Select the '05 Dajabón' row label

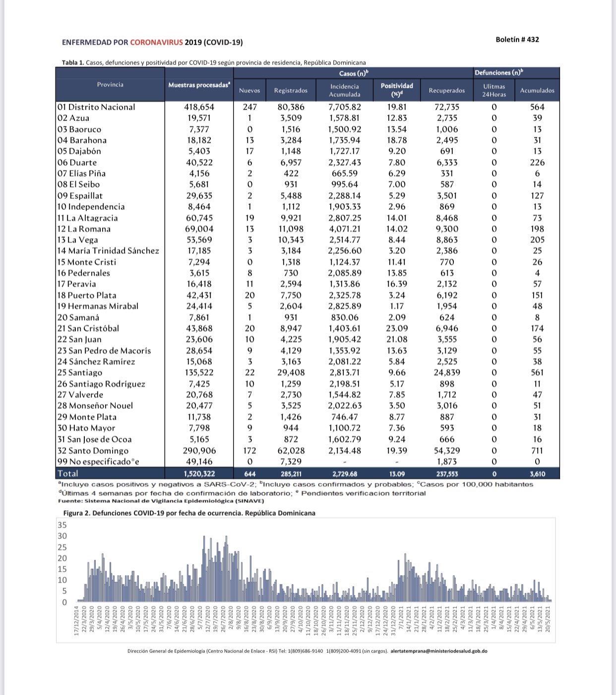pyautogui.click(x=79, y=151)
